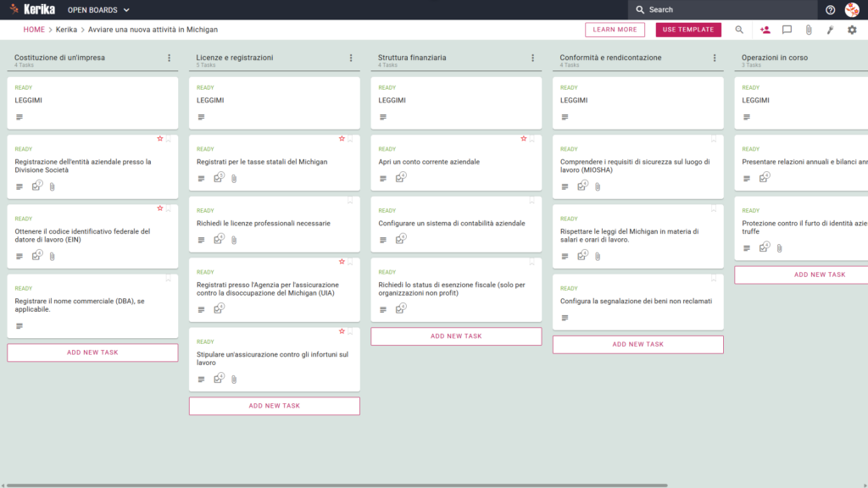This screenshot has width=868, height=488.
Task: Open Struttura finanziaria column menu
Action: [532, 58]
